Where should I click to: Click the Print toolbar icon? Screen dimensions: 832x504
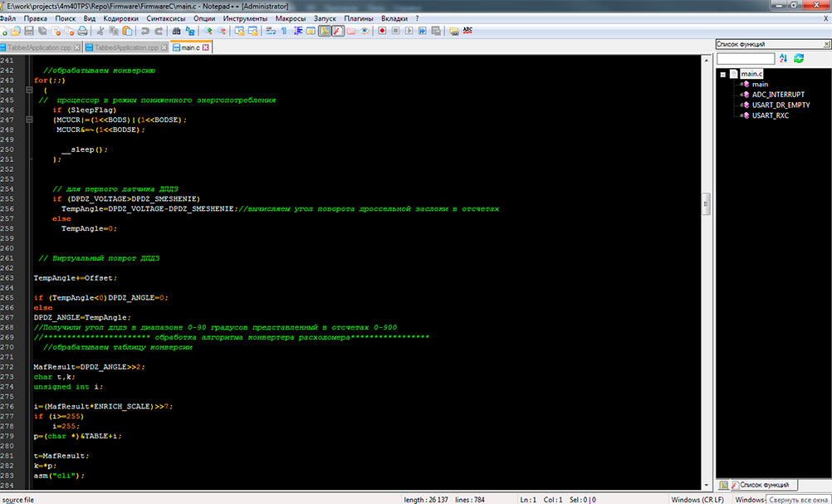(x=82, y=31)
